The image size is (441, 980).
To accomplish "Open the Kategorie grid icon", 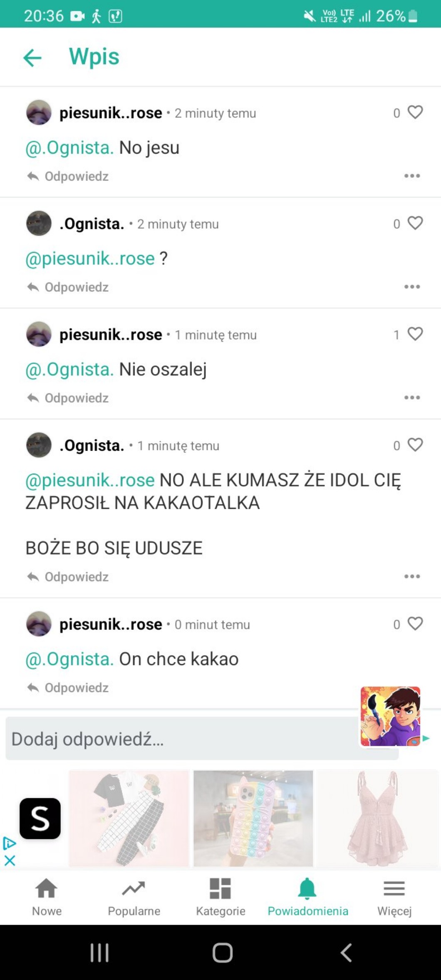I will point(220,889).
